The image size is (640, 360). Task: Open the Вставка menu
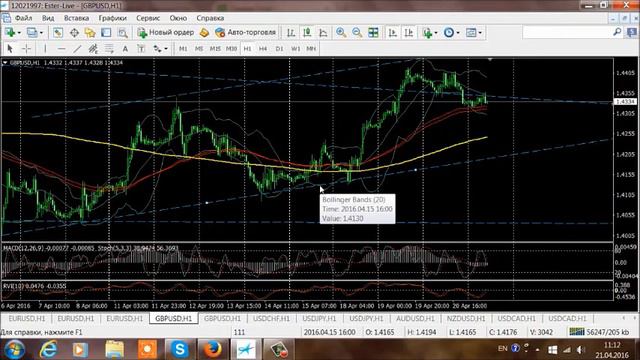[x=76, y=18]
